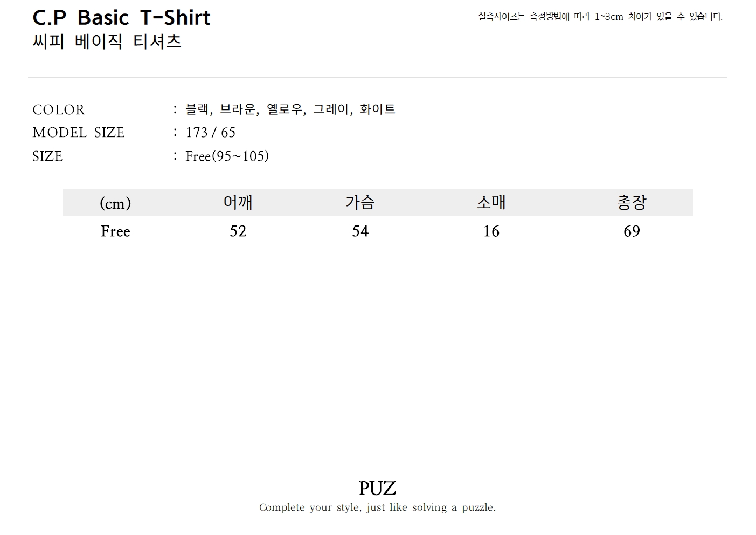Click the chest measurement value 54
756x535 pixels.
(360, 231)
